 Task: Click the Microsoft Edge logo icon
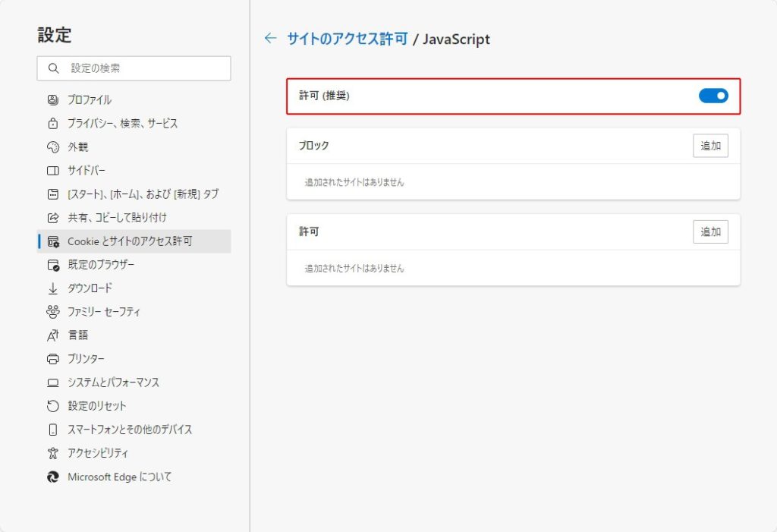coord(52,477)
